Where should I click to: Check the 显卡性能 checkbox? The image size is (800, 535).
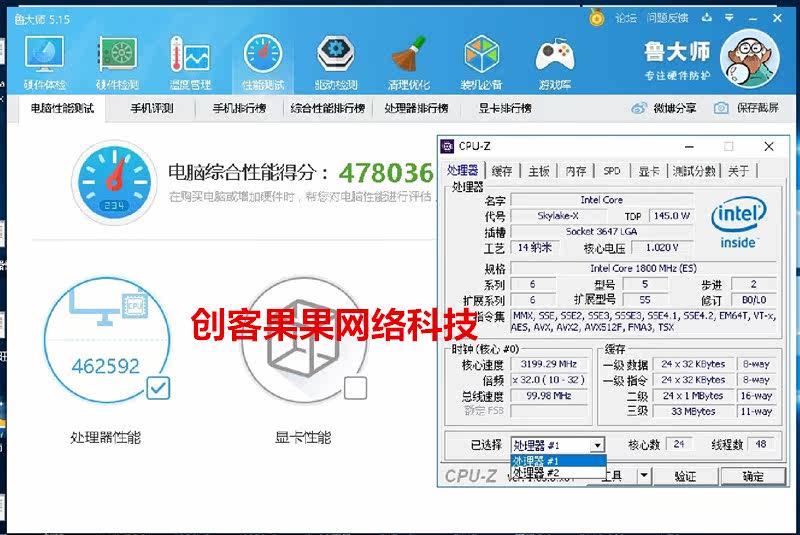point(356,388)
